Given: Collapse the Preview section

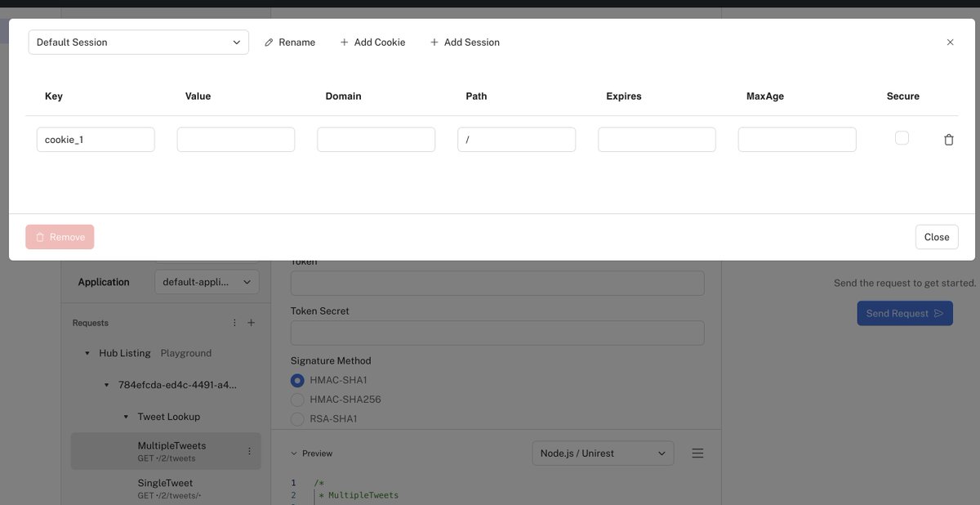Looking at the screenshot, I should click(x=294, y=453).
